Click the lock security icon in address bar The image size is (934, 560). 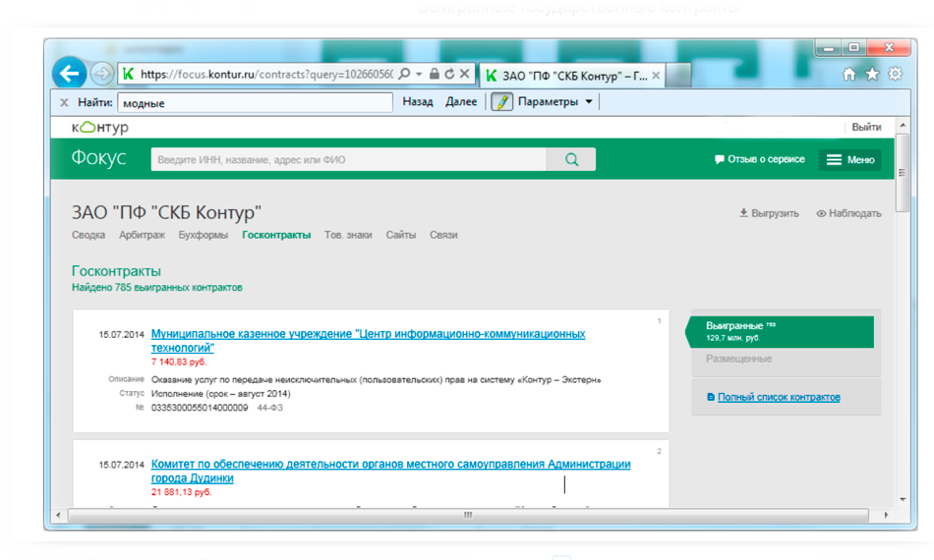pyautogui.click(x=435, y=74)
